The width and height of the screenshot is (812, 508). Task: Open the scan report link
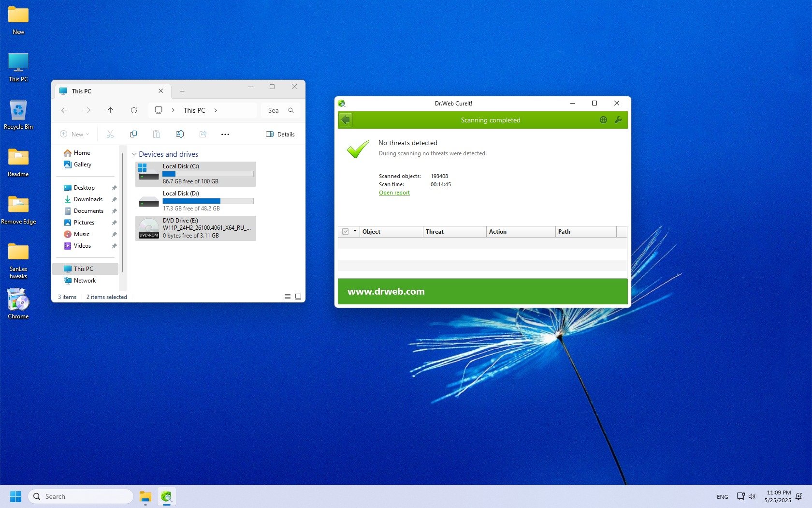tap(394, 193)
